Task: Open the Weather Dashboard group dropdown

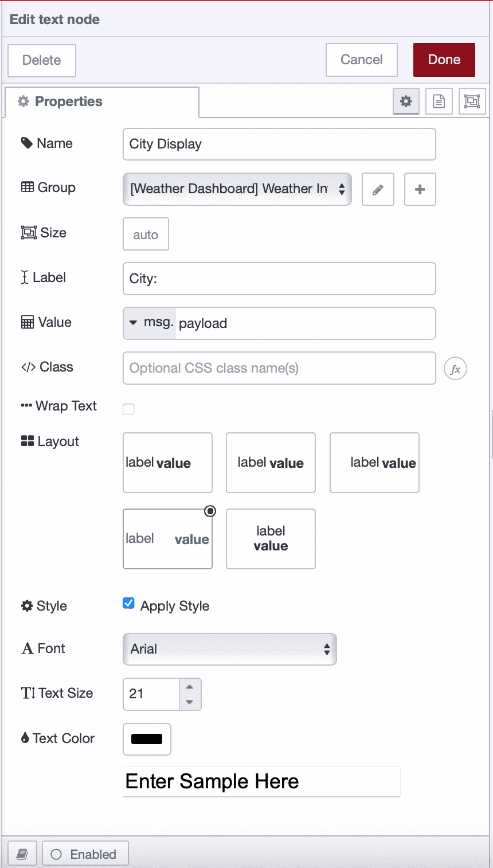Action: click(x=237, y=189)
